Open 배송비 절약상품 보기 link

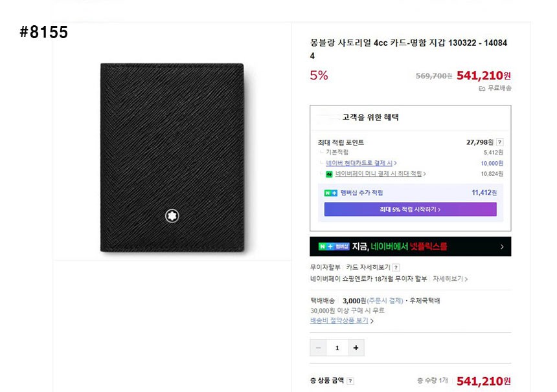(341, 320)
